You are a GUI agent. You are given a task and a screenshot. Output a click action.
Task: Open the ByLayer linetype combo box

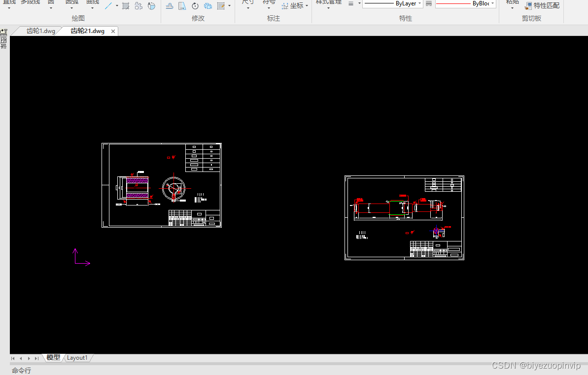392,3
